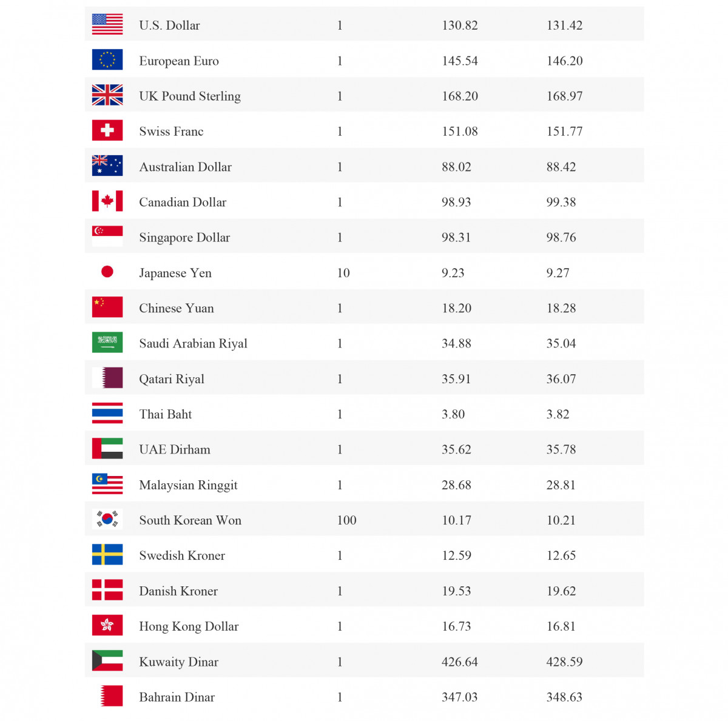Click the Chinese Yuan buying rate 18.20
The width and height of the screenshot is (728, 721).
[x=456, y=308]
